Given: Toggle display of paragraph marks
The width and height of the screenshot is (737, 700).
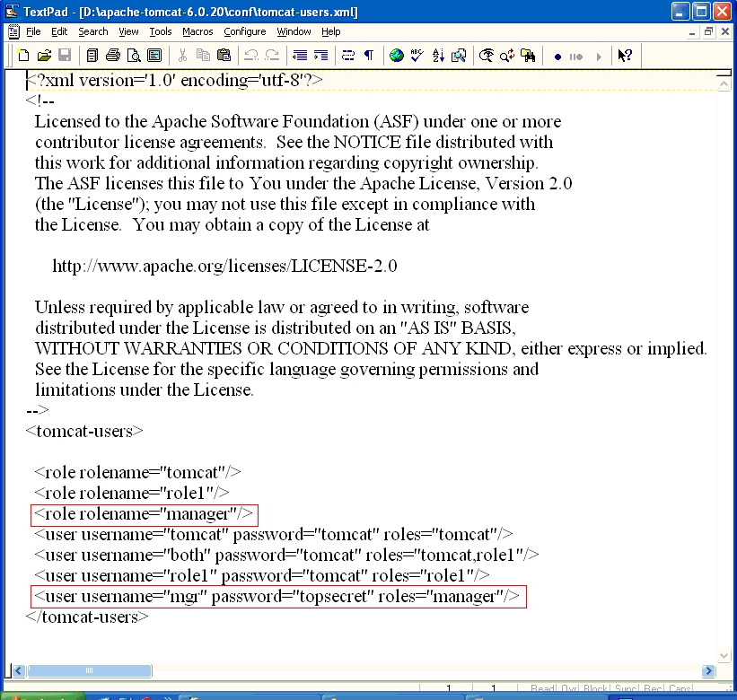Looking at the screenshot, I should (370, 55).
